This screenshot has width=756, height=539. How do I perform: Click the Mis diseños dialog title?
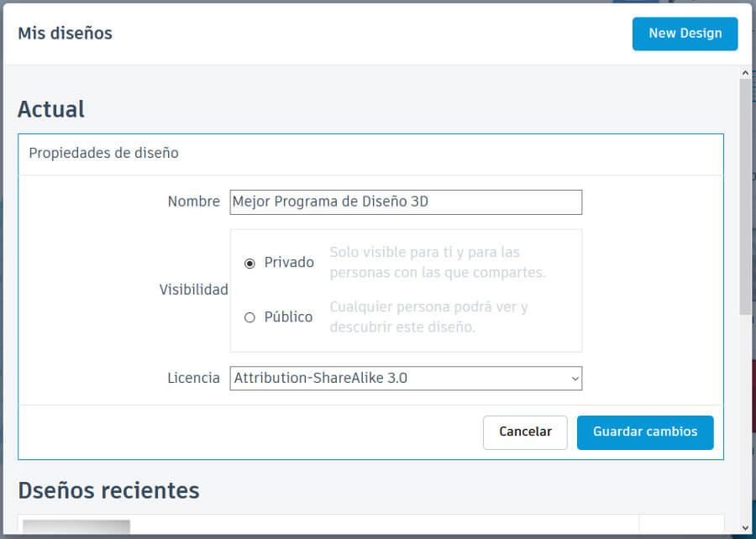(65, 34)
